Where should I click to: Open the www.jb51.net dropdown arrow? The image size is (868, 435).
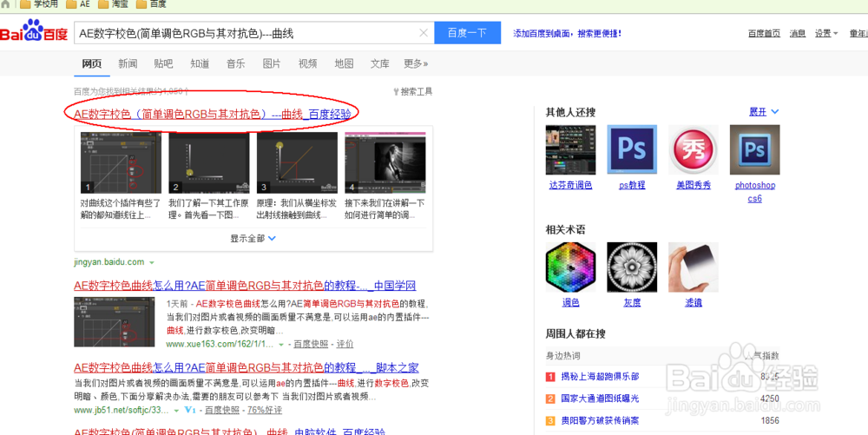(176, 411)
